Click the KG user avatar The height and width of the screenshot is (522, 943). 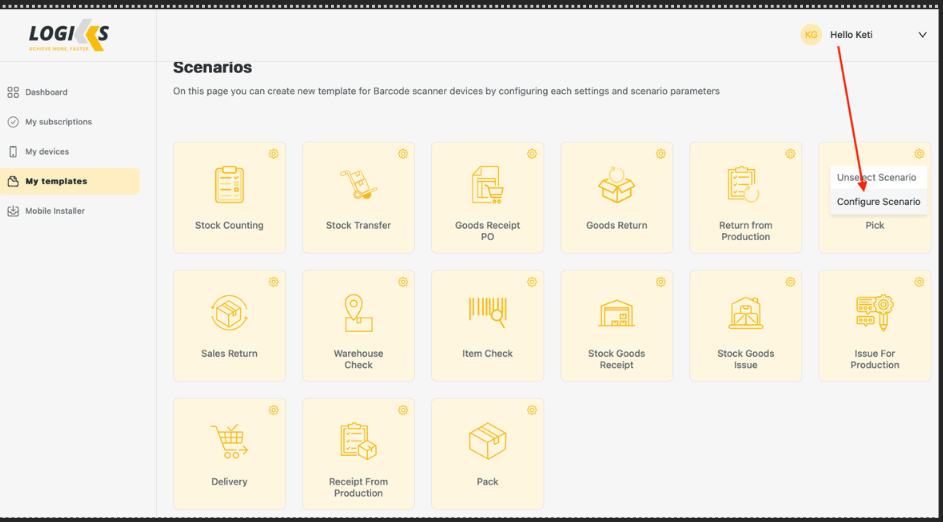coord(811,35)
